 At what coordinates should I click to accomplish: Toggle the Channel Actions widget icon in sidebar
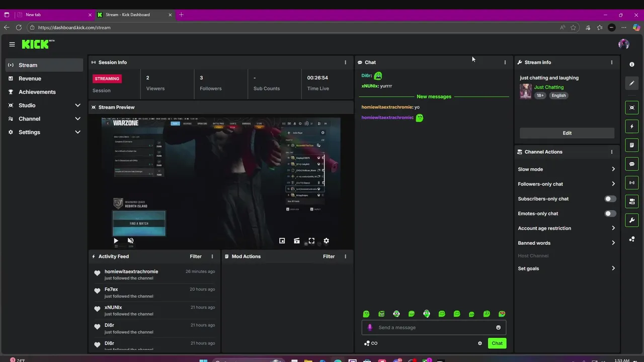632,202
